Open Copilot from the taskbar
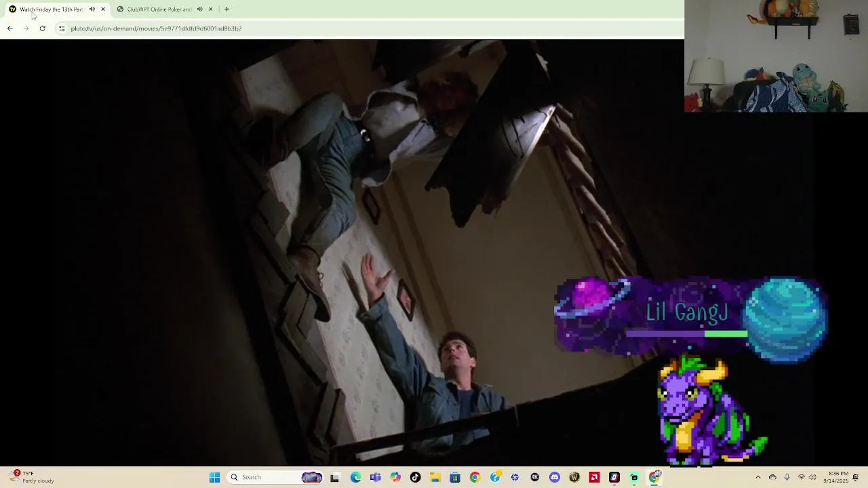Viewport: 868px width, 488px height. tap(395, 477)
